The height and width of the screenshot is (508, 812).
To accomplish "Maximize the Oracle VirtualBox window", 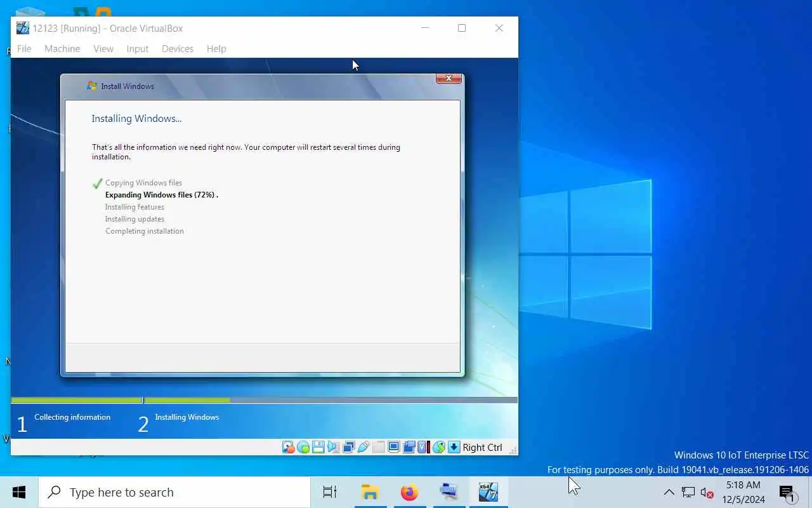I will 462,28.
